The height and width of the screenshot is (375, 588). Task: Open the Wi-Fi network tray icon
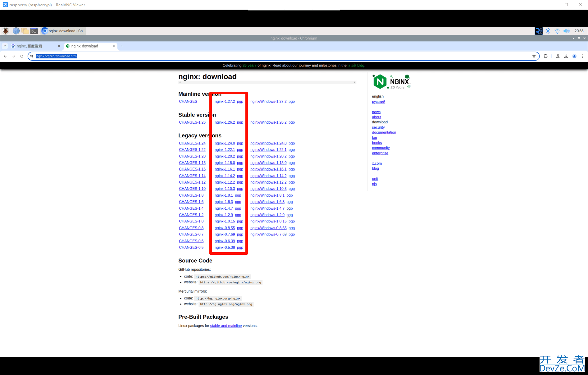coord(557,31)
